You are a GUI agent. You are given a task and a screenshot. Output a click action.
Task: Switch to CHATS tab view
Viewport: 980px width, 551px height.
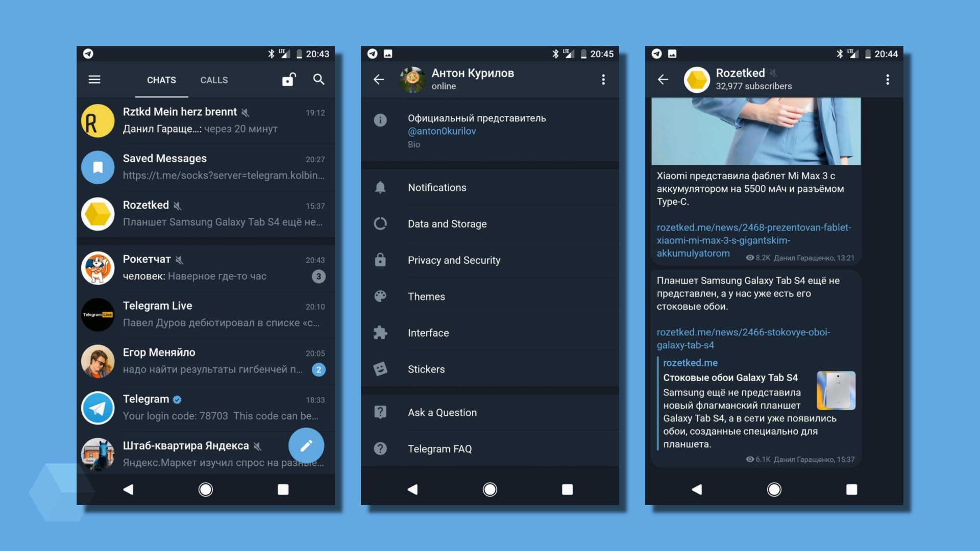click(x=161, y=80)
